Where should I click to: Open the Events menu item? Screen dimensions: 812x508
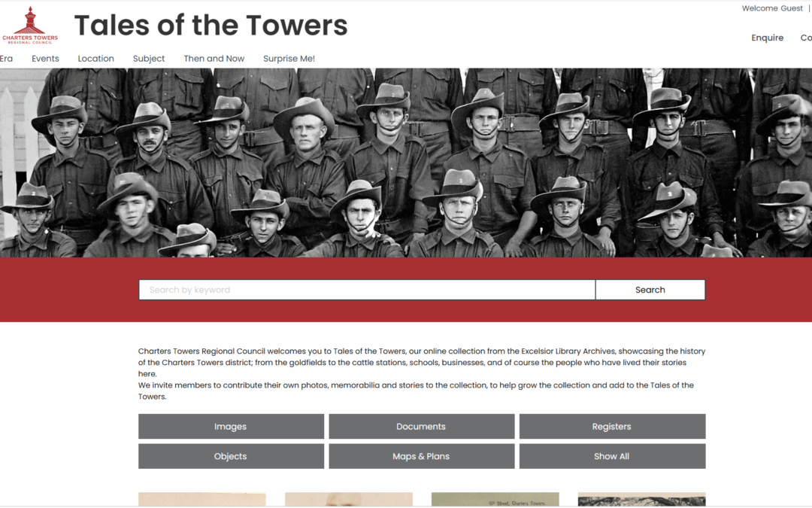[x=45, y=59]
